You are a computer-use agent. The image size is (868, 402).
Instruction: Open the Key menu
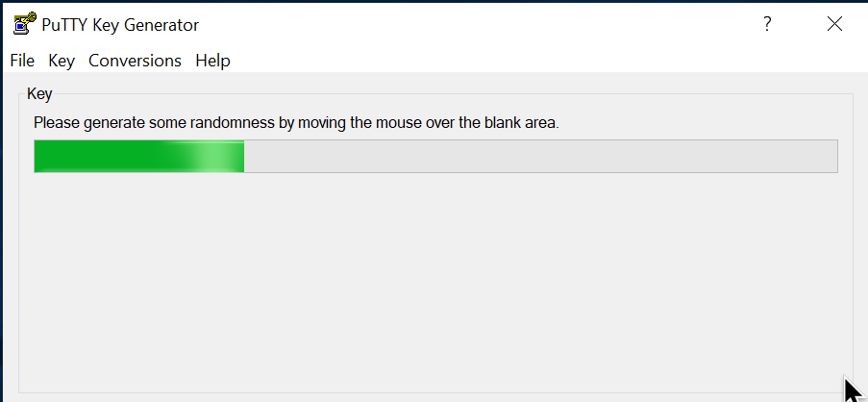[62, 61]
